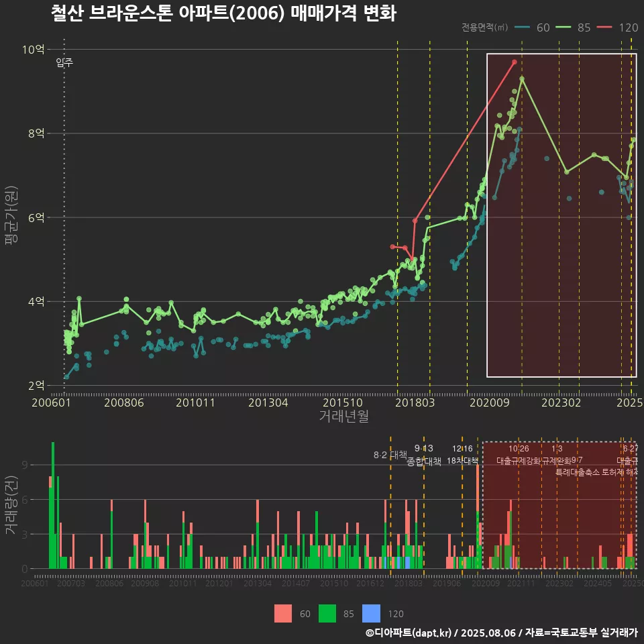Click '201407' on the volume chart x-axis
The height and width of the screenshot is (644, 644).
[x=296, y=583]
